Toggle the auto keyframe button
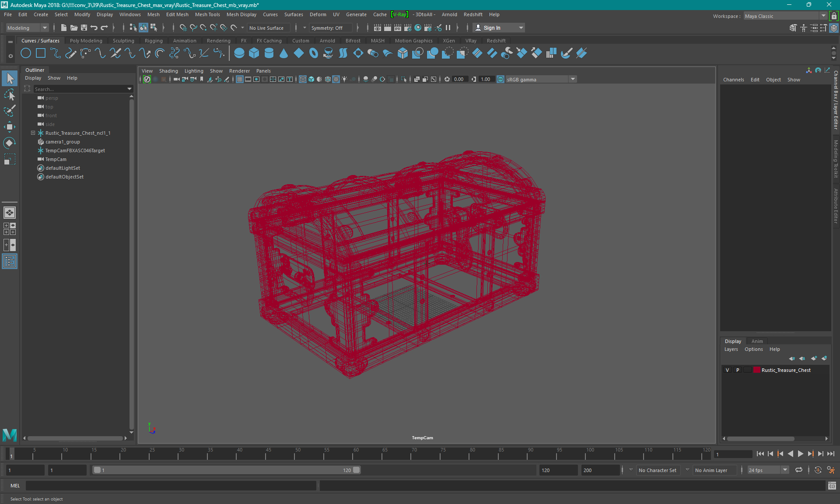Image resolution: width=840 pixels, height=504 pixels. click(x=818, y=470)
